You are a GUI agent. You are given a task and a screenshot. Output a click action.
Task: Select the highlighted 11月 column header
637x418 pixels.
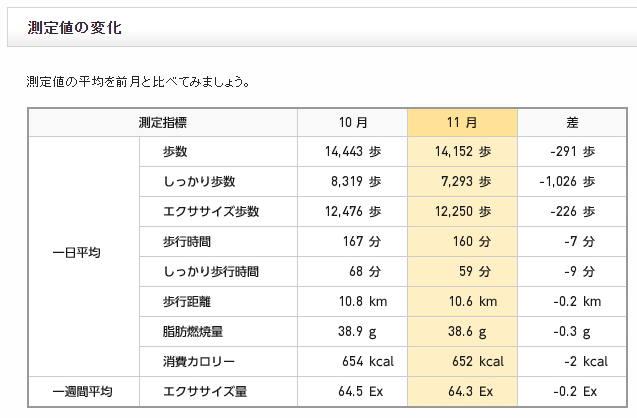click(462, 122)
